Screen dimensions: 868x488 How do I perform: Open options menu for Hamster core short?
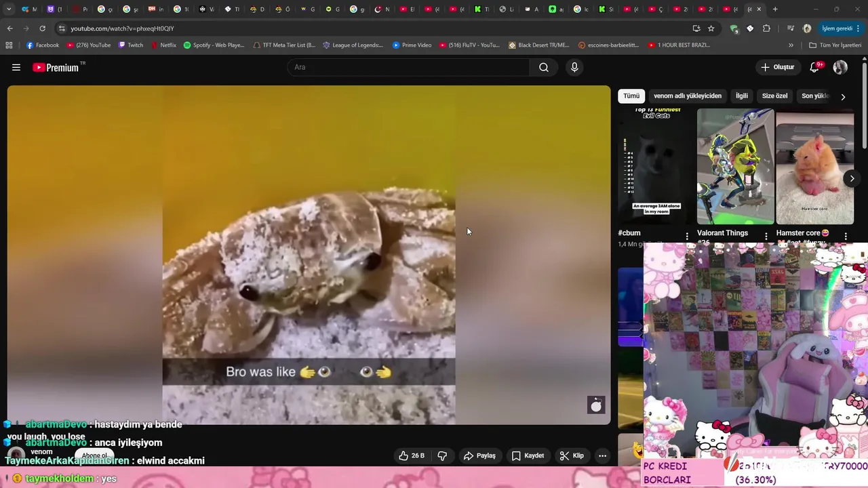(x=846, y=236)
